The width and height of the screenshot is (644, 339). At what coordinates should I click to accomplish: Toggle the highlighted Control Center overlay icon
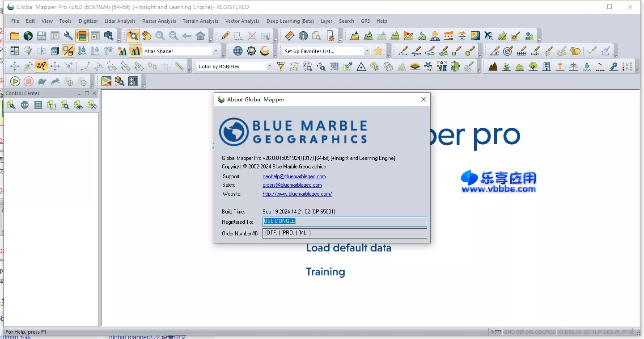(81, 36)
